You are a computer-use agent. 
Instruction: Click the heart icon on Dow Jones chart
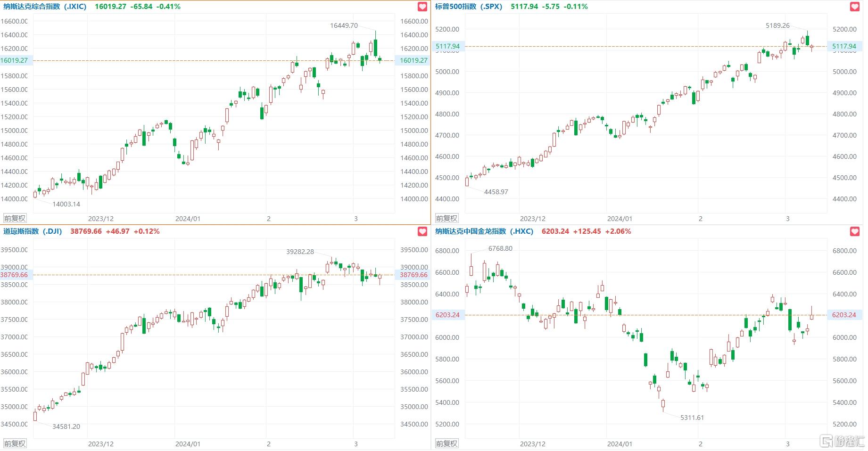coord(422,231)
